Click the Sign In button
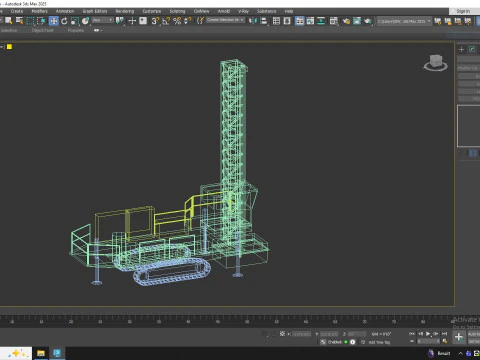 tap(463, 11)
